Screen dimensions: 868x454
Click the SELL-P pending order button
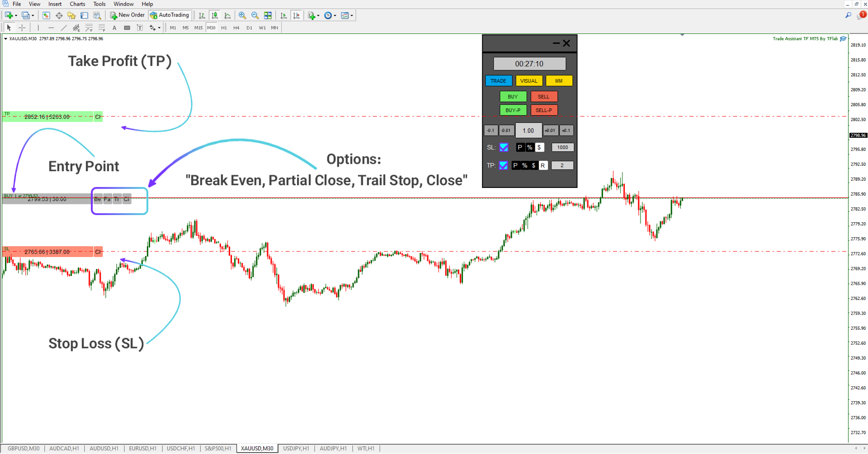[x=544, y=110]
